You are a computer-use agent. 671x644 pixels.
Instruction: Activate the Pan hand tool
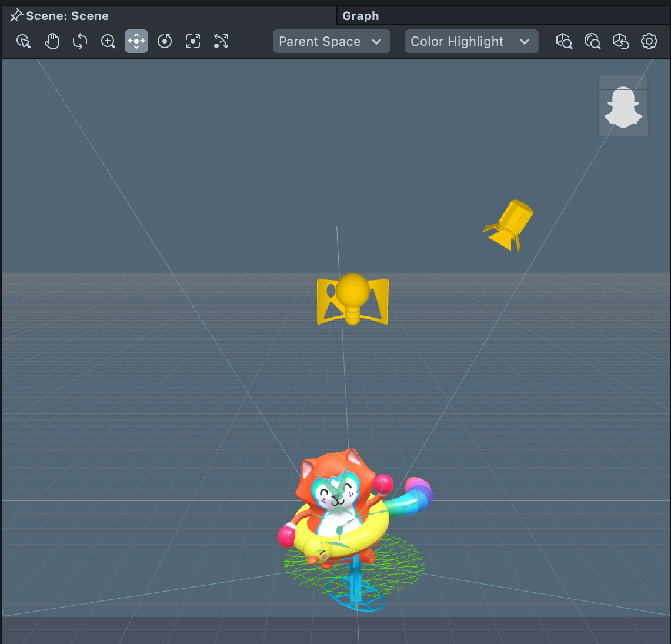[x=52, y=41]
